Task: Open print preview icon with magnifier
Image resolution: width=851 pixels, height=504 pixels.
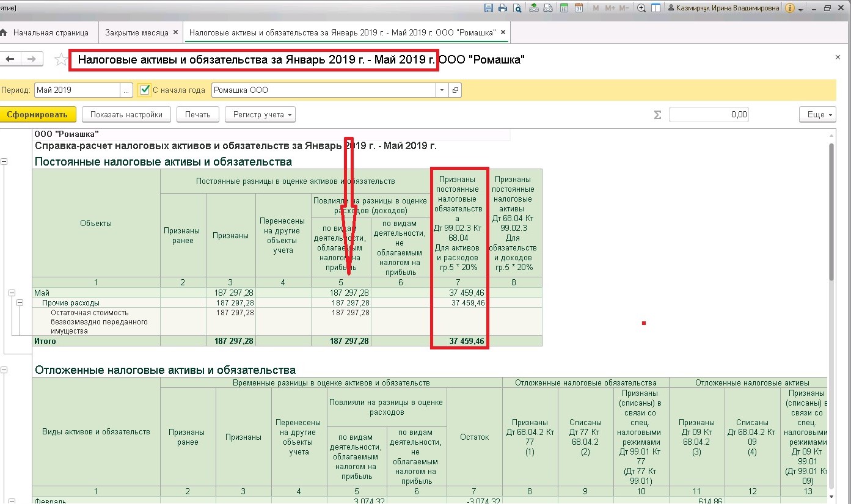Action: [x=517, y=8]
